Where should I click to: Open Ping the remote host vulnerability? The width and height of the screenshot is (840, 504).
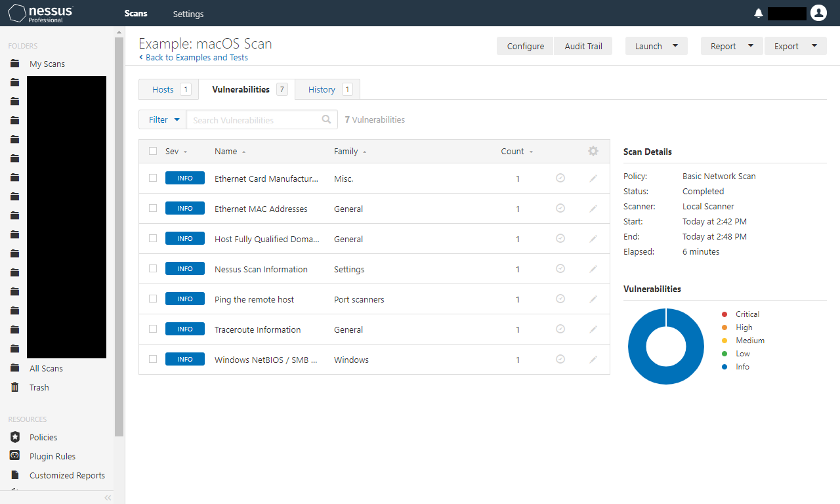[x=254, y=299]
